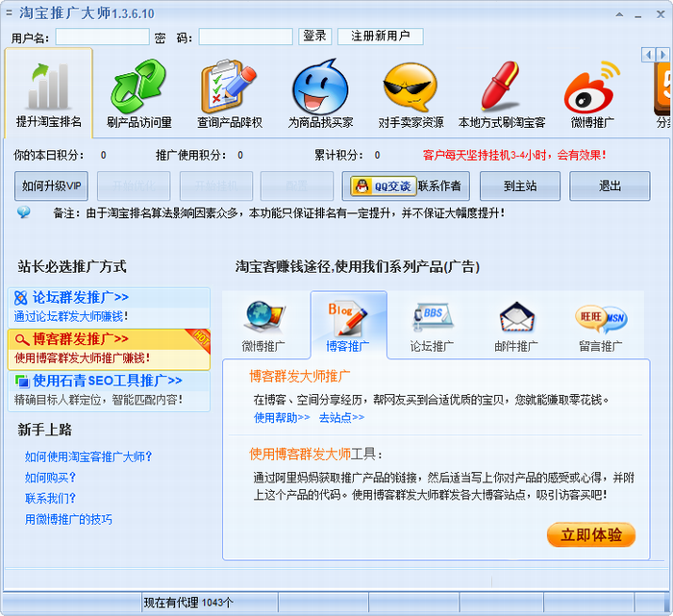Viewport: 673px width, 616px height.
Task: Click the text 精确目标人群定位,智能匹配内容!
Action: (98, 400)
